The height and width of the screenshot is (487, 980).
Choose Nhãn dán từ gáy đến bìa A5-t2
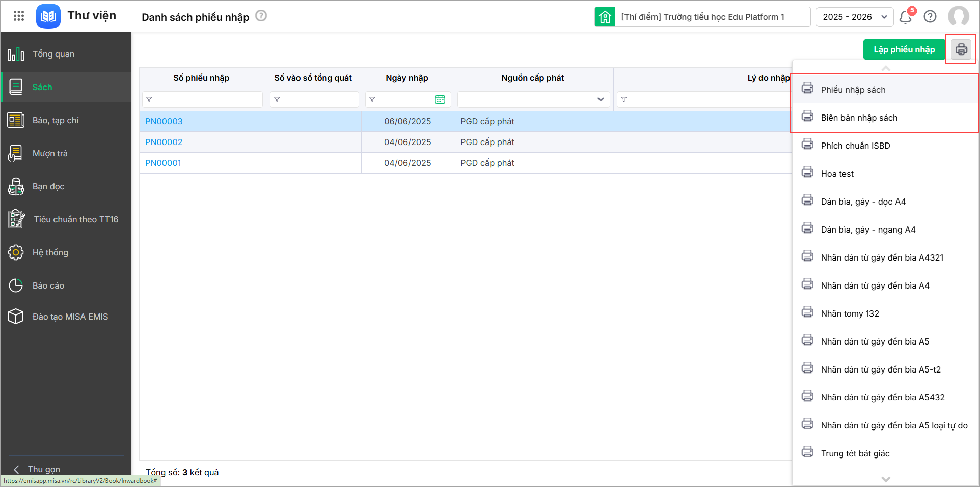(x=885, y=369)
